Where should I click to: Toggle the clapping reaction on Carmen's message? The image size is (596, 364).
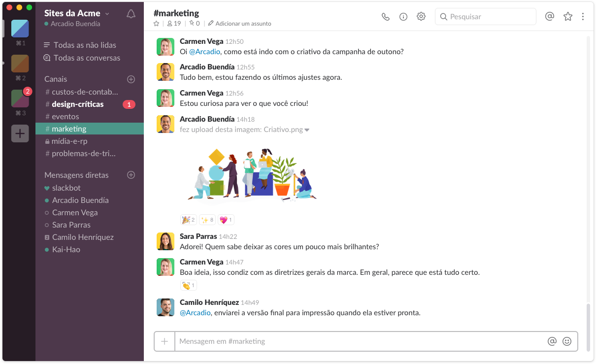(x=188, y=285)
